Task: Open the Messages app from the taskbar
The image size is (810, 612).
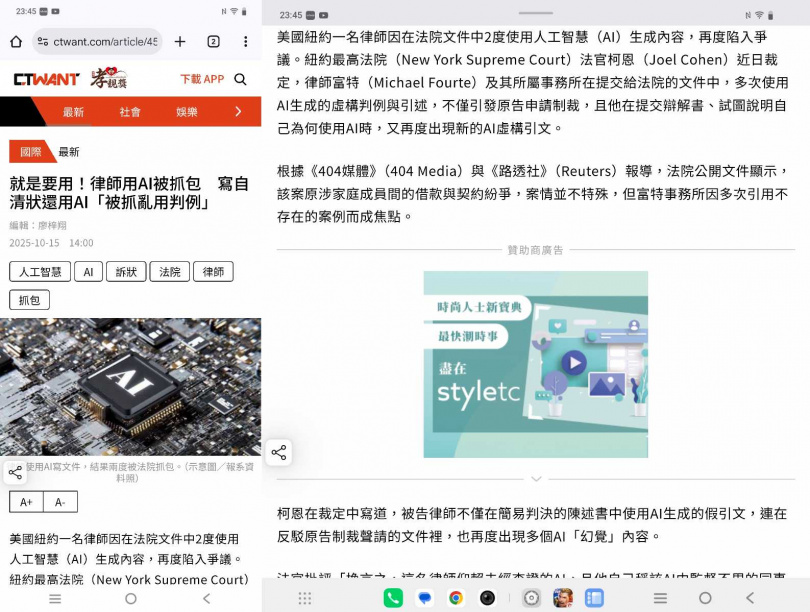Action: click(x=424, y=596)
